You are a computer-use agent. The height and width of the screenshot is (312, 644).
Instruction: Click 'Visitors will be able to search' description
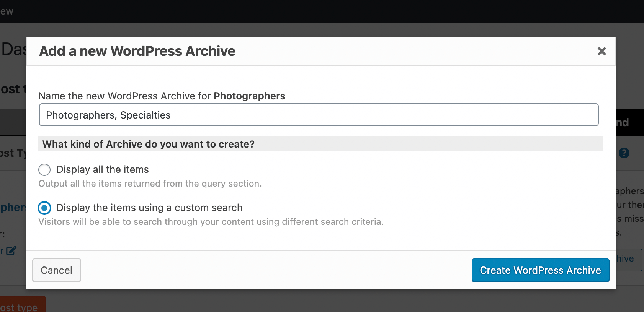point(211,222)
